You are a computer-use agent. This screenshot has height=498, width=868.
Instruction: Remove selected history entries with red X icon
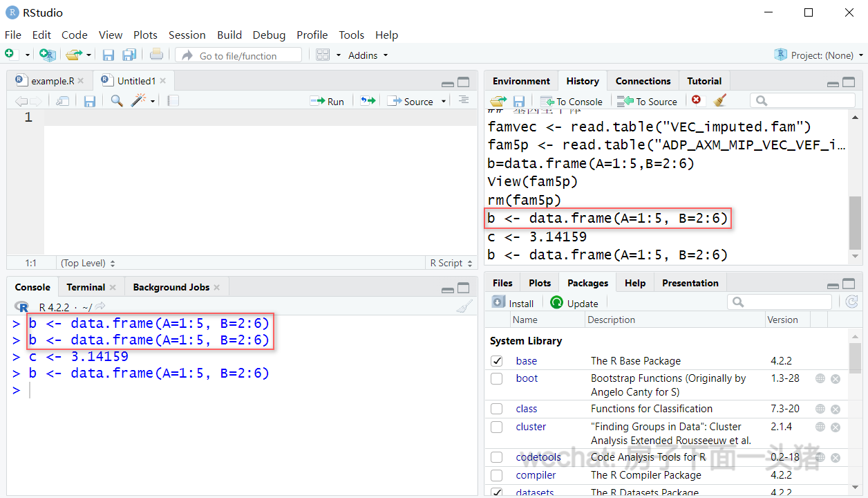(696, 100)
